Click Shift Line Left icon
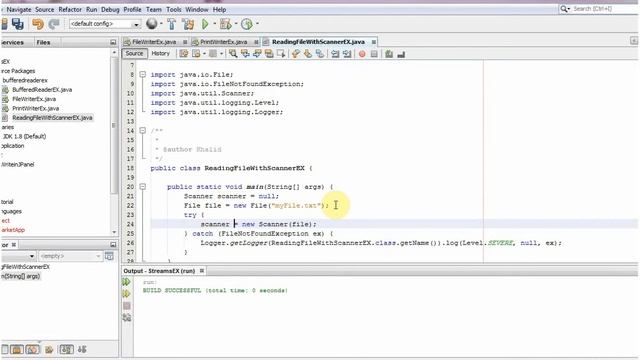This screenshot has height=360, width=640. (335, 53)
